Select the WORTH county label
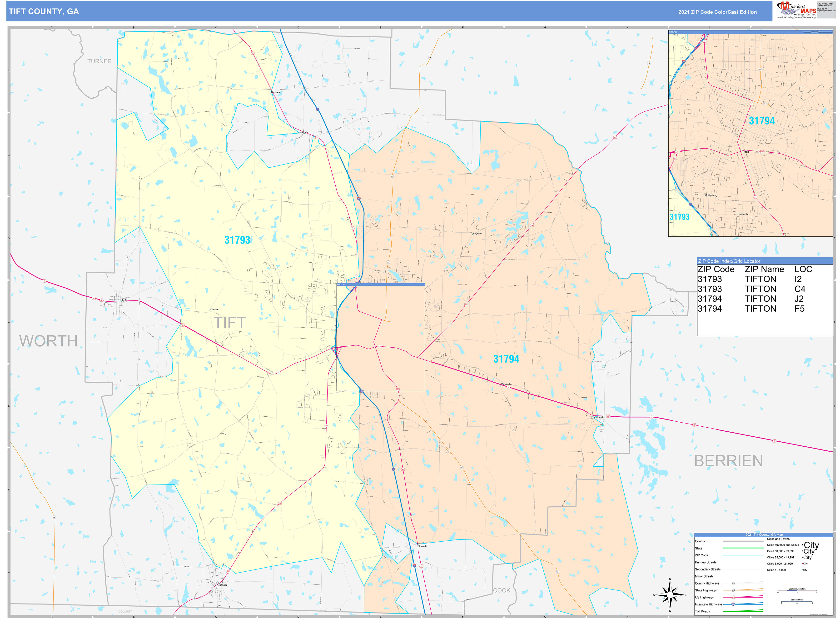Screen dimensions: 840x619 point(48,341)
